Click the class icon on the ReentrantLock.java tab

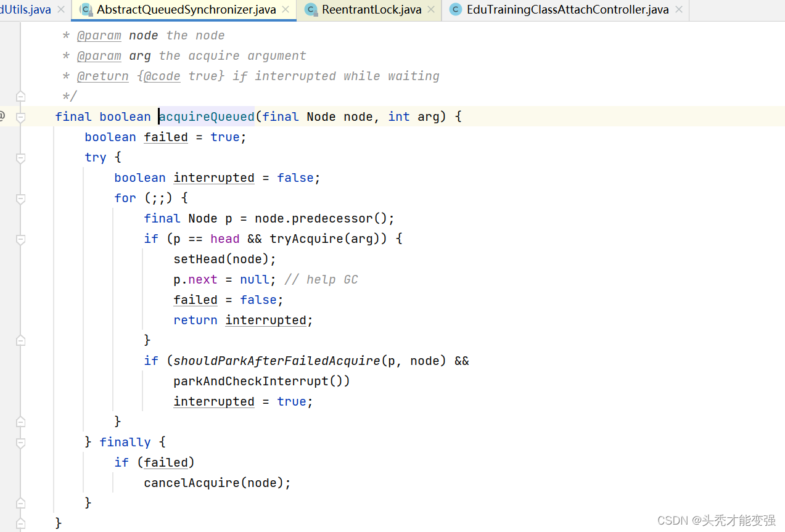311,9
